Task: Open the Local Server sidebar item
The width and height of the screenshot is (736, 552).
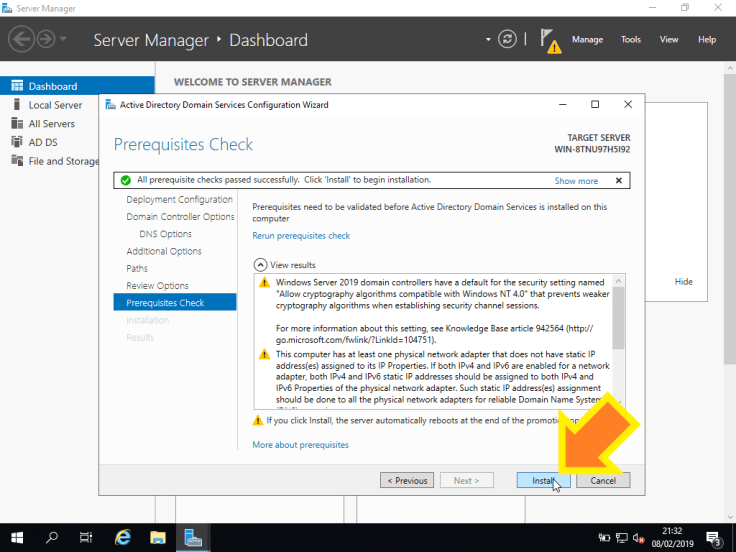Action: 55,105
